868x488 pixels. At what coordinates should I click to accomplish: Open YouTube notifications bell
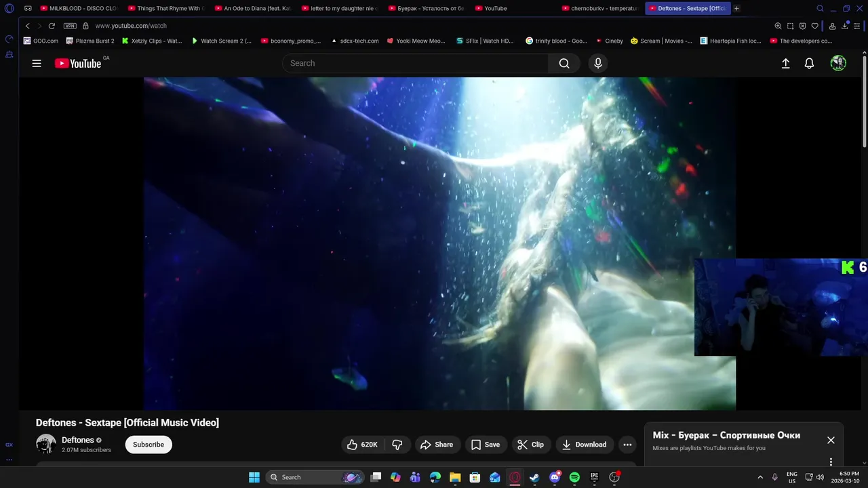pos(809,63)
